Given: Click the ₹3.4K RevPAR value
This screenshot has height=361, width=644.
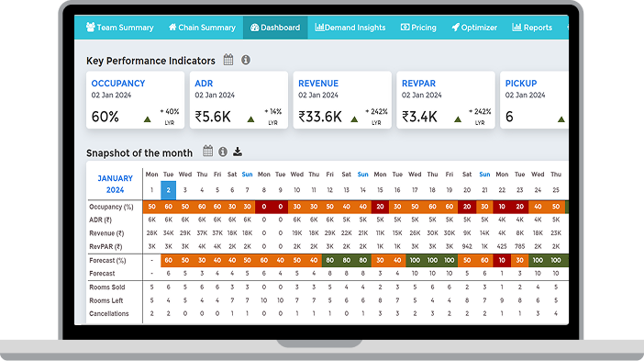Looking at the screenshot, I should (x=419, y=117).
